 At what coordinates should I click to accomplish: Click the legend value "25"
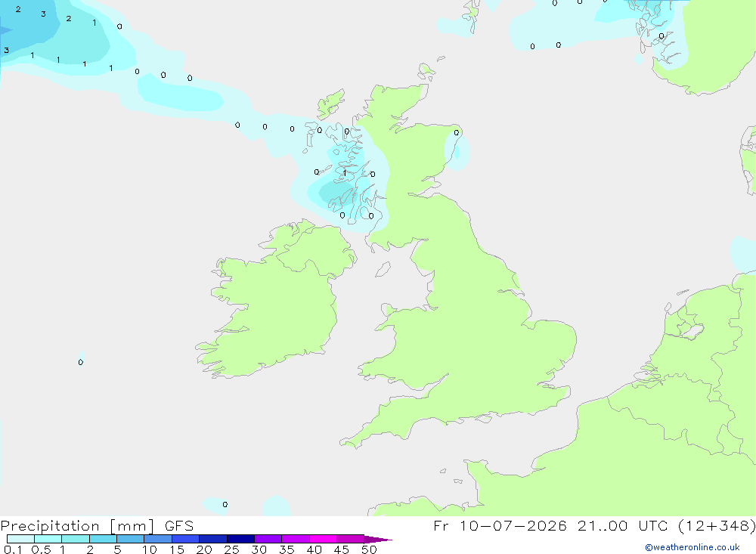231,549
